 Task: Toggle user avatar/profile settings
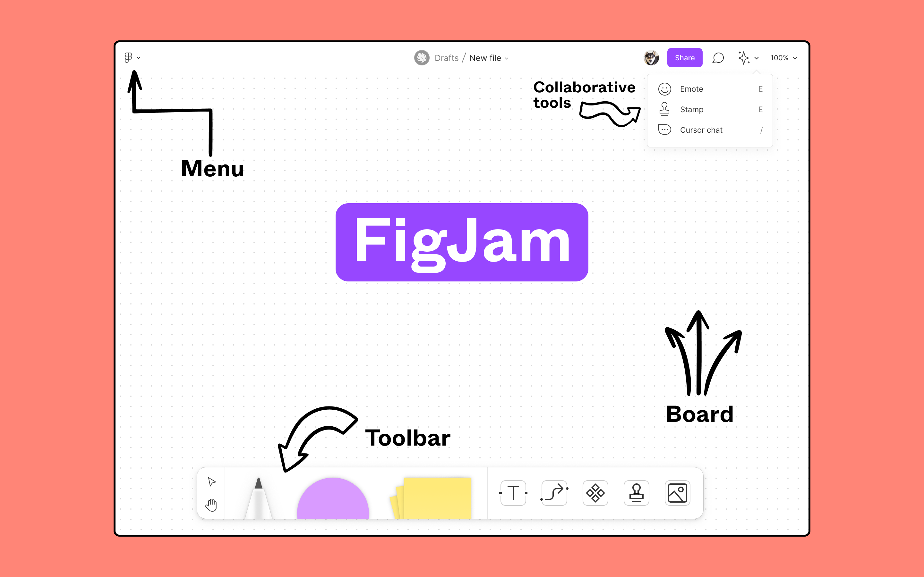tap(651, 58)
